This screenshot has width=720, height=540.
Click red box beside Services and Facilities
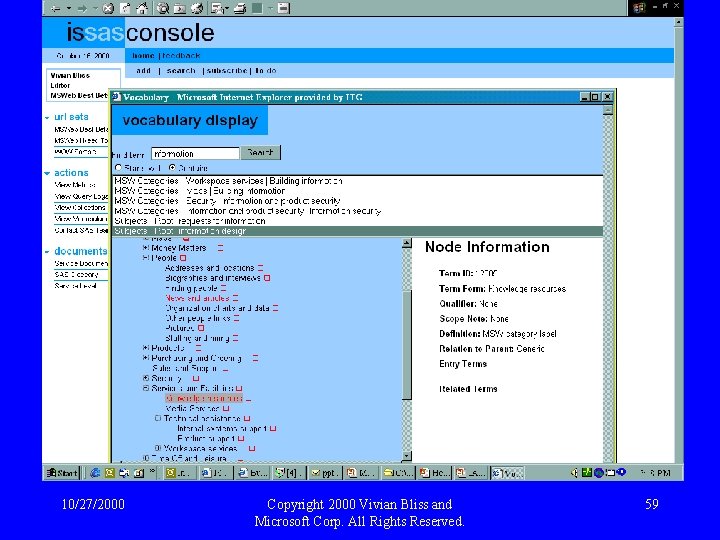[239, 388]
